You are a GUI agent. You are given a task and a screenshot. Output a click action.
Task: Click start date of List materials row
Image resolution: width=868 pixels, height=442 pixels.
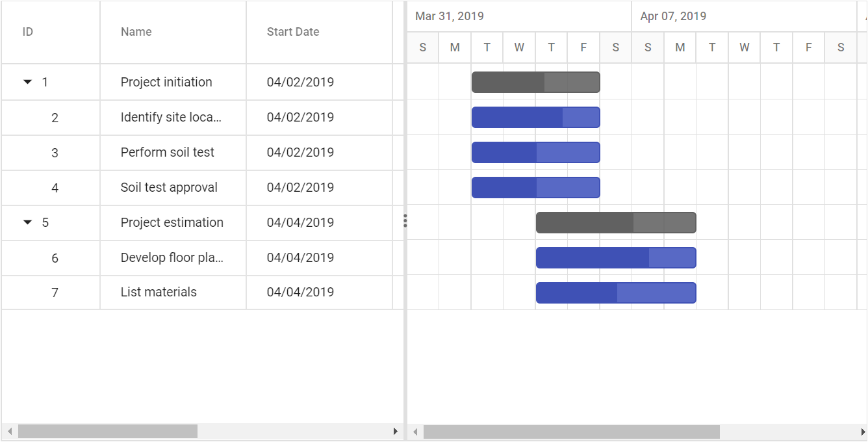pos(320,292)
